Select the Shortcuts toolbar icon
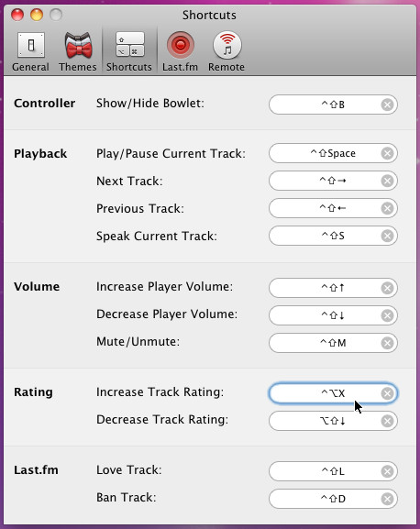The height and width of the screenshot is (529, 420). (129, 52)
